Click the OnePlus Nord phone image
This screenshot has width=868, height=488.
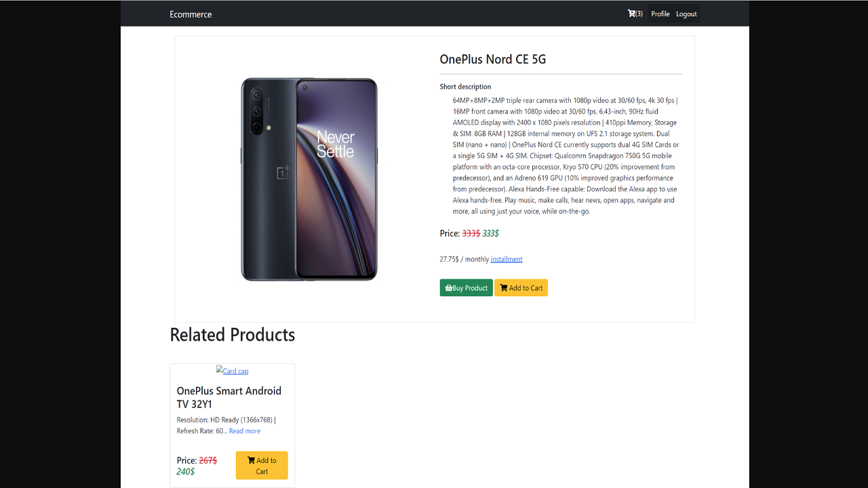point(309,179)
